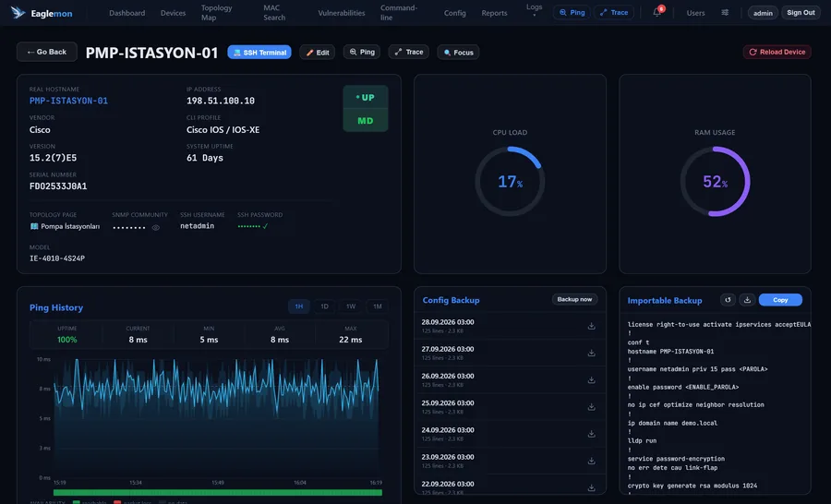Open the admin user menu
Viewport: 831px width, 504px height.
click(x=763, y=13)
